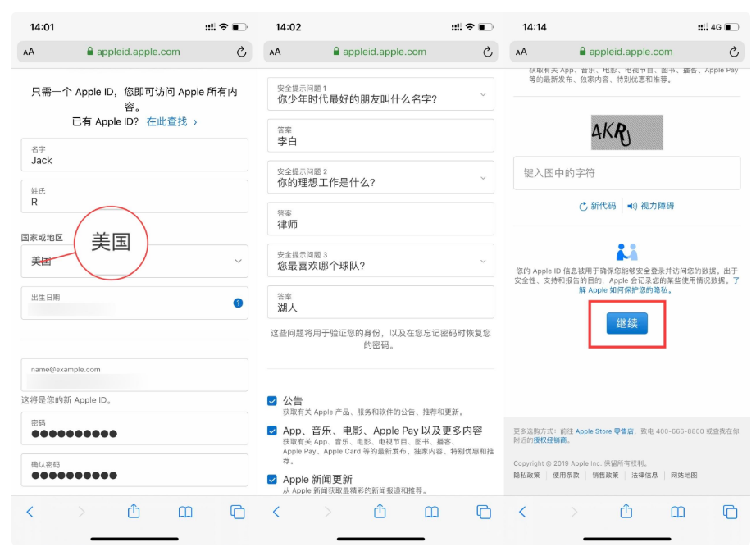Open the AA text-size menu on the 14:01 screen
Viewport: 756px width, 556px height.
point(29,52)
